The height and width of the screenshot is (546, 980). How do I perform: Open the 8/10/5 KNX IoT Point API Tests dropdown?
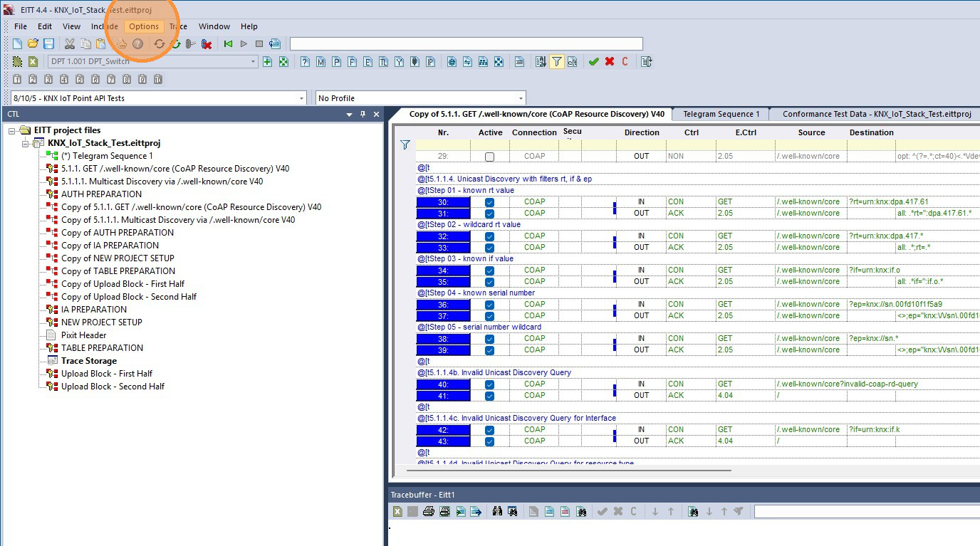(302, 98)
